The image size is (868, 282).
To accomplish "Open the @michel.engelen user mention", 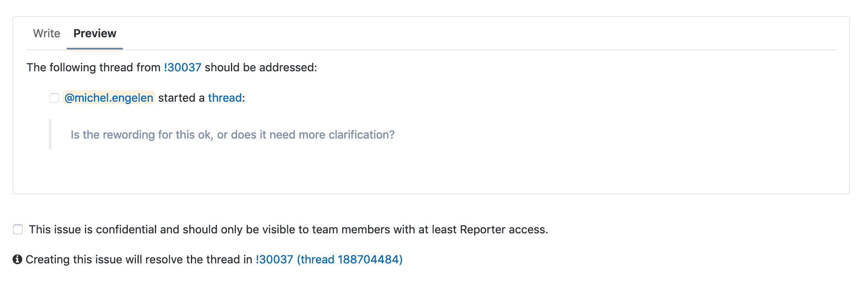I will (x=109, y=98).
